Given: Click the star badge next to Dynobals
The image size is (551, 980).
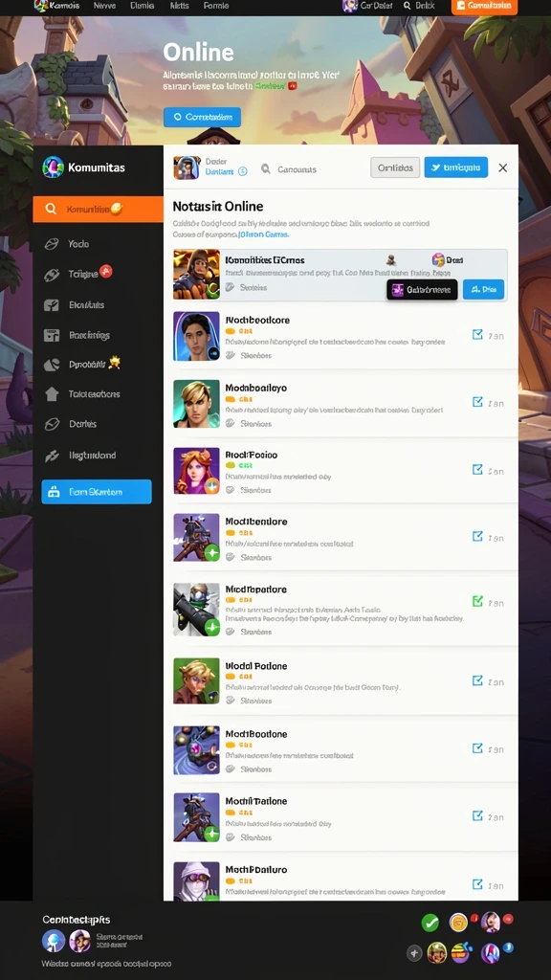Looking at the screenshot, I should (x=115, y=362).
